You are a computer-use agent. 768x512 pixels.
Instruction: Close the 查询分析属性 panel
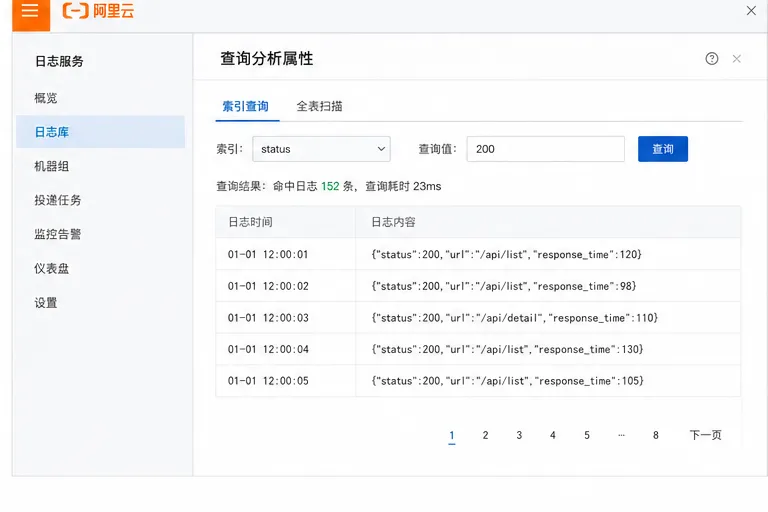coord(737,59)
